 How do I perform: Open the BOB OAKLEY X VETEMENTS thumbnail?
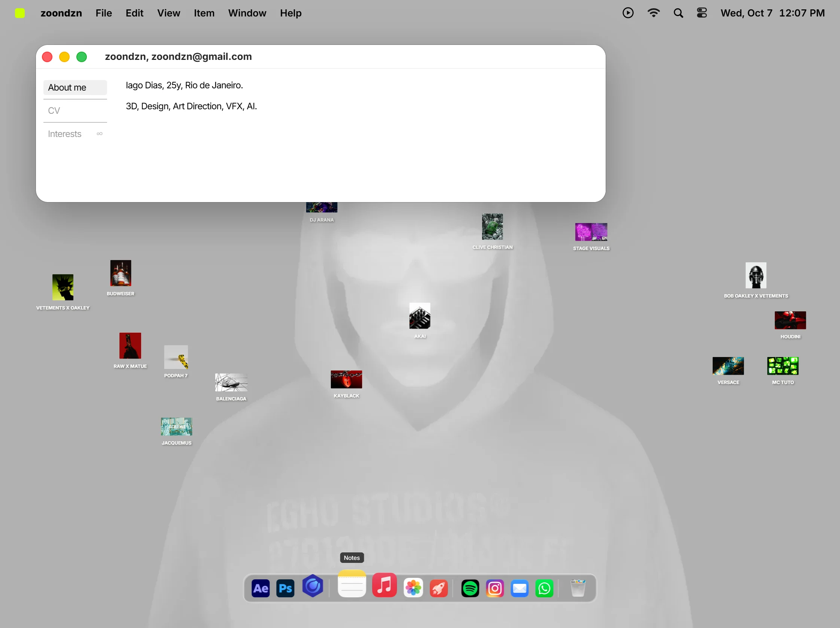[x=756, y=275]
